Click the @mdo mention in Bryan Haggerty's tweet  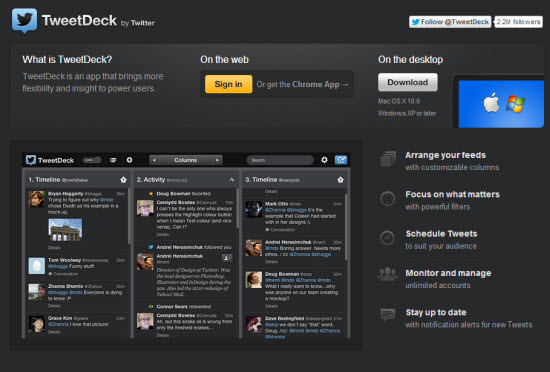tap(107, 199)
